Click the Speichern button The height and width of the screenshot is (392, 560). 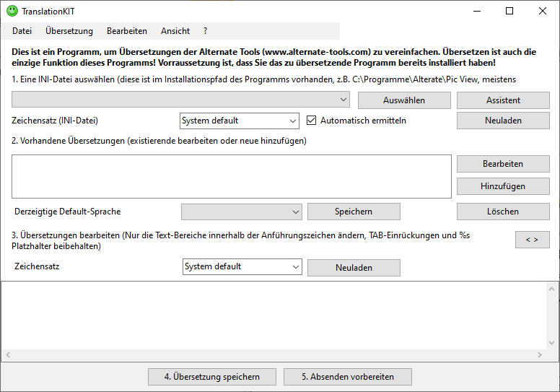coord(354,212)
